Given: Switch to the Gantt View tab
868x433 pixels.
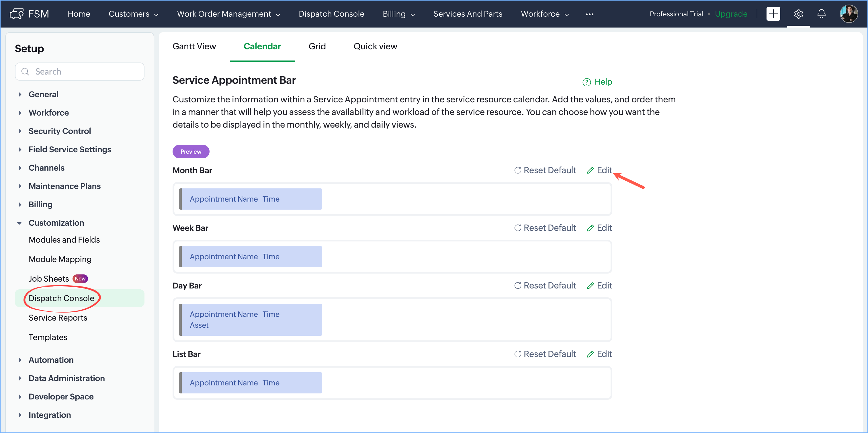Looking at the screenshot, I should coord(194,46).
